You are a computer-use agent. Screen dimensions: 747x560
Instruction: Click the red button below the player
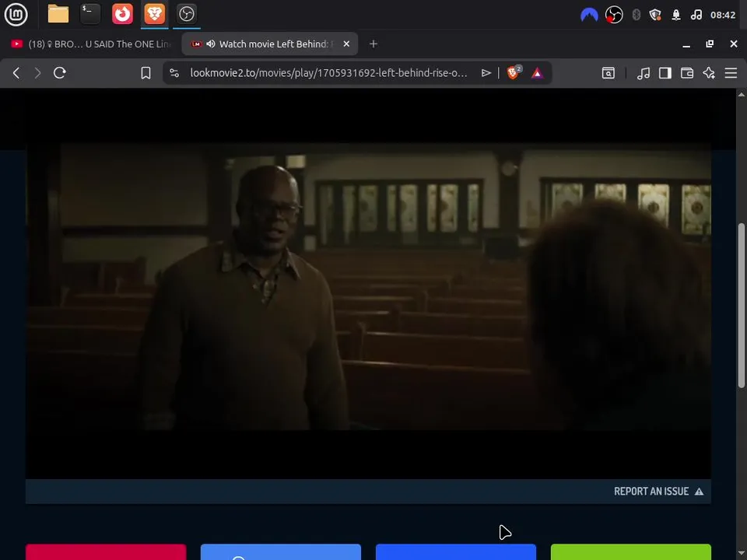(106, 552)
